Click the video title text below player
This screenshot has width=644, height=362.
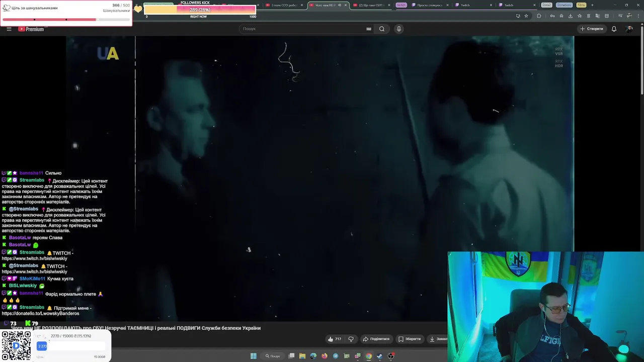(136, 328)
